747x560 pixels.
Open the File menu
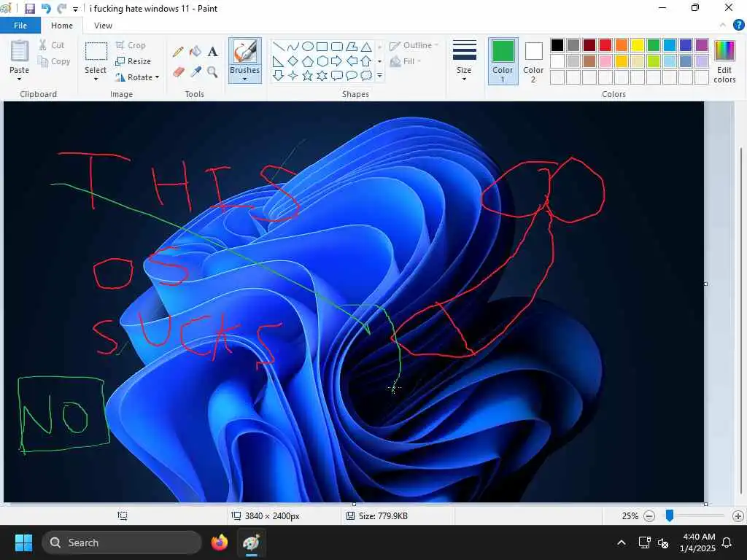coord(20,26)
